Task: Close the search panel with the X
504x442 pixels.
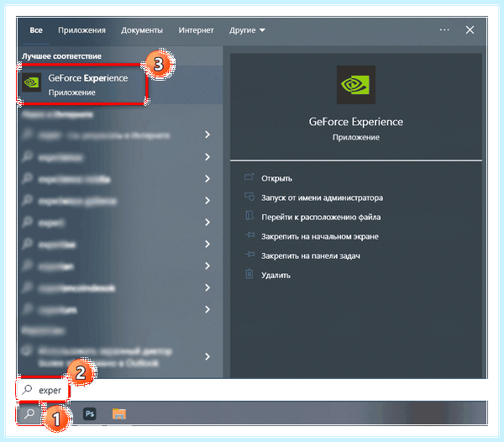Action: click(470, 30)
